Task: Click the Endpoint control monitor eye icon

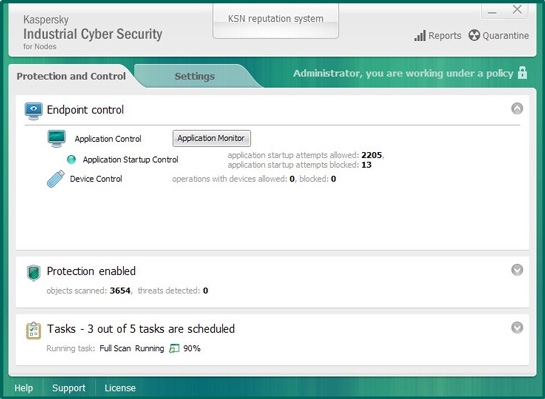Action: tap(33, 111)
